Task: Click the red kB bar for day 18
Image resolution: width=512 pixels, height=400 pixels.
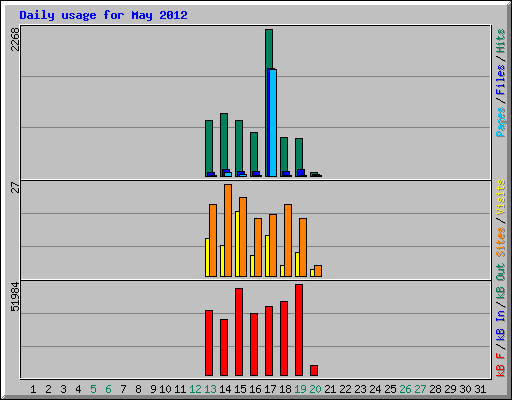Action: (284, 338)
